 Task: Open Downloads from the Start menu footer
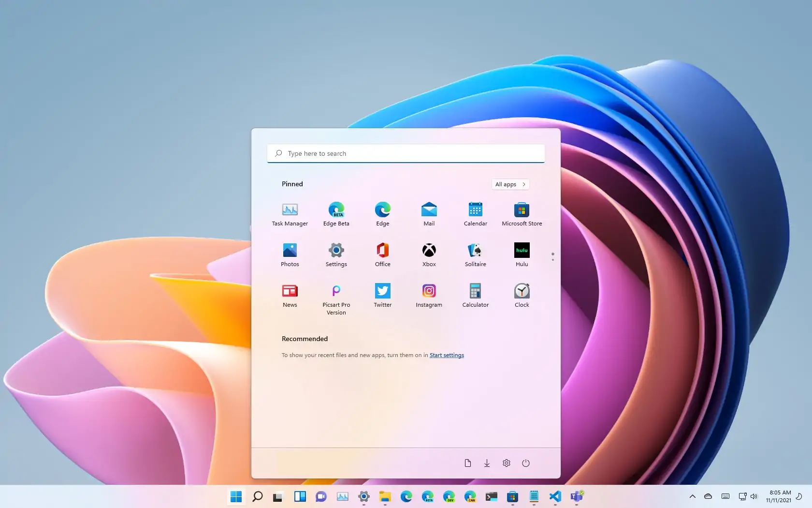pyautogui.click(x=487, y=463)
